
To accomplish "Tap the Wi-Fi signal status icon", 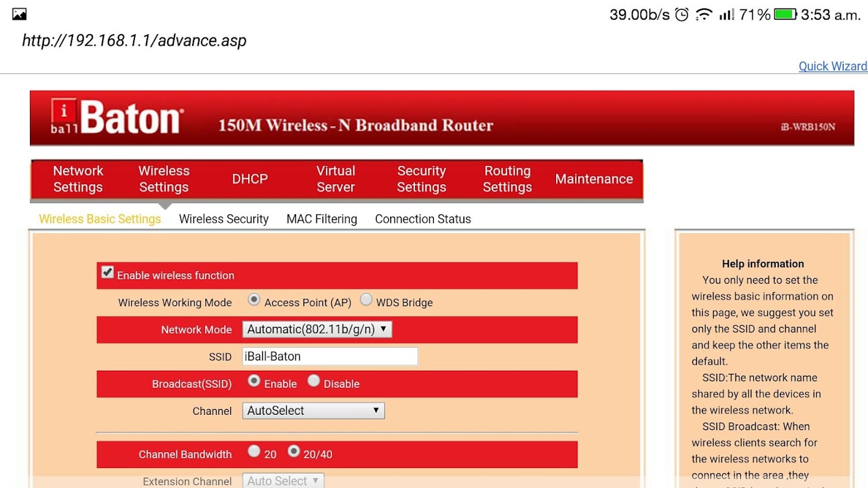I will [704, 15].
